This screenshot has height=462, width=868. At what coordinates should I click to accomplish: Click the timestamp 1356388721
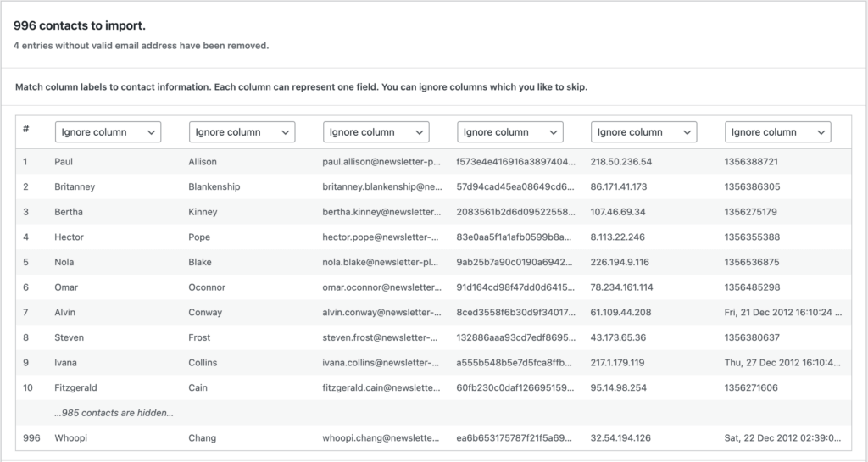[751, 161]
